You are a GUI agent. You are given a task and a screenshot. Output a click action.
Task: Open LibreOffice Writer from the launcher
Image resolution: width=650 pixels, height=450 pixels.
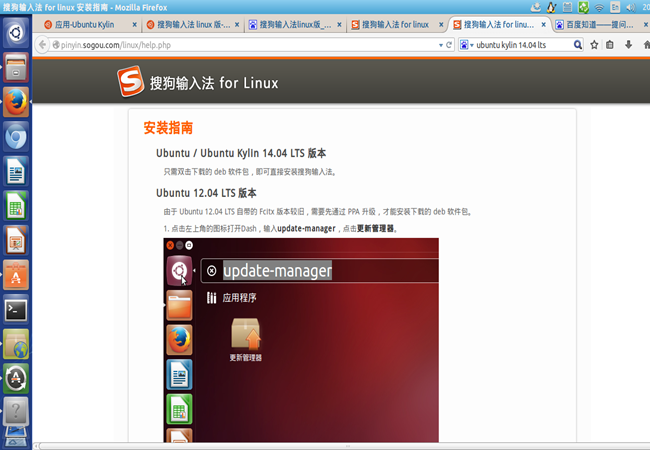pos(16,171)
